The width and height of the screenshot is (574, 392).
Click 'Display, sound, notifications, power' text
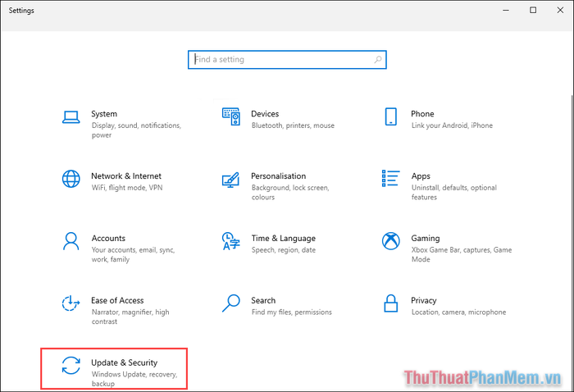(136, 130)
